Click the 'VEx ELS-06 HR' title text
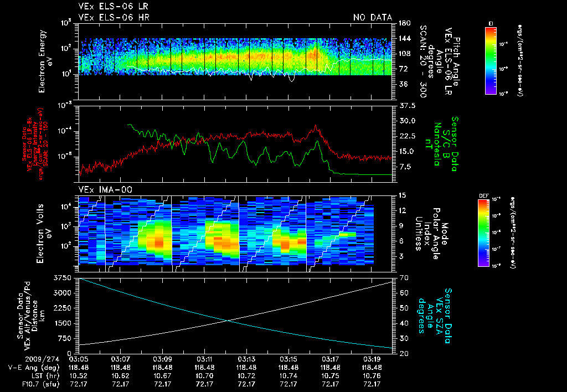 point(114,17)
